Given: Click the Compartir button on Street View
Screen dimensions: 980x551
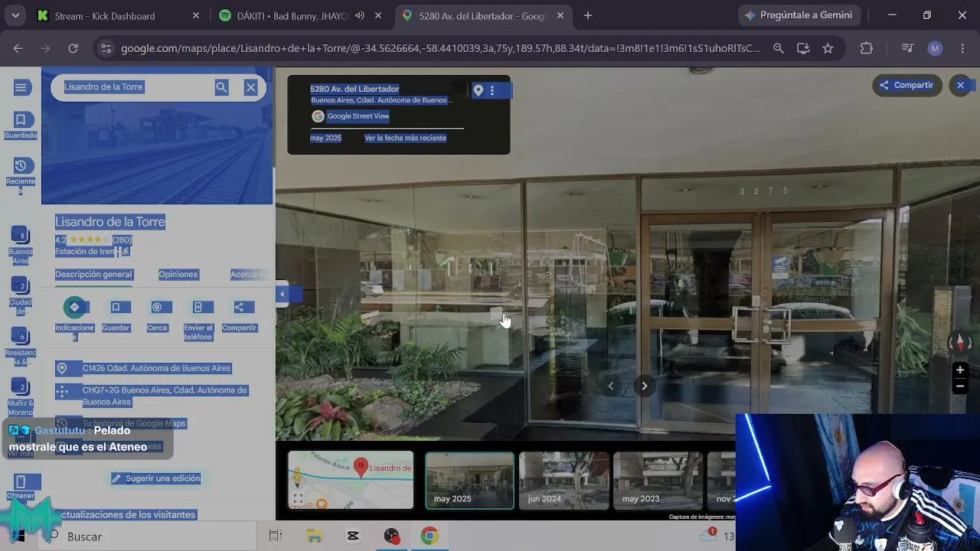Looking at the screenshot, I should 906,85.
